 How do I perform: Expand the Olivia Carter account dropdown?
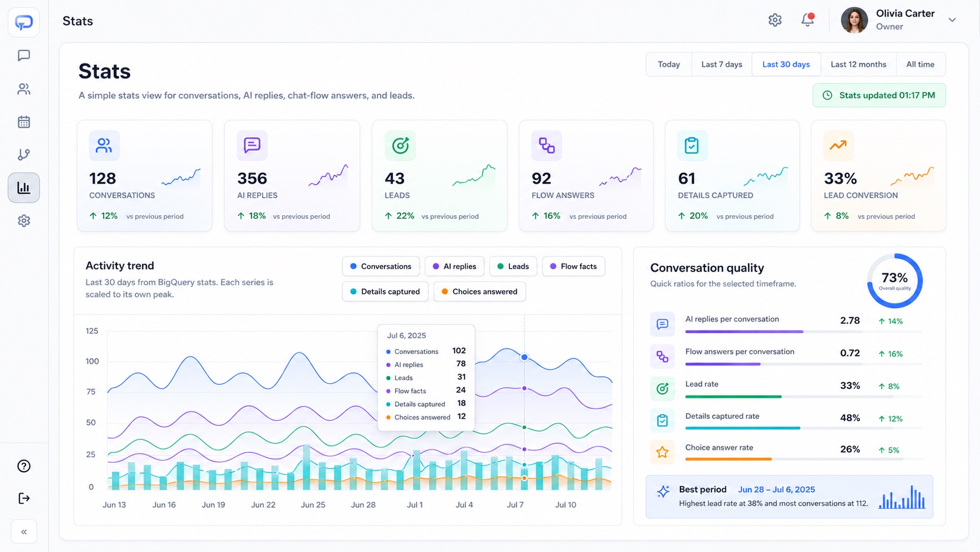tap(952, 20)
